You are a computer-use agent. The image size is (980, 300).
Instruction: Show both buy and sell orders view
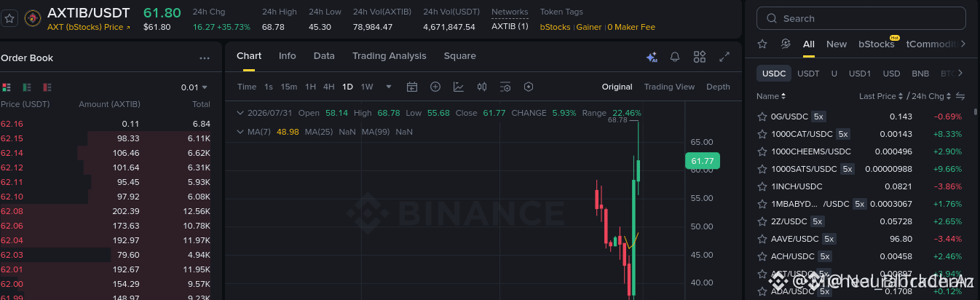pyautogui.click(x=7, y=87)
